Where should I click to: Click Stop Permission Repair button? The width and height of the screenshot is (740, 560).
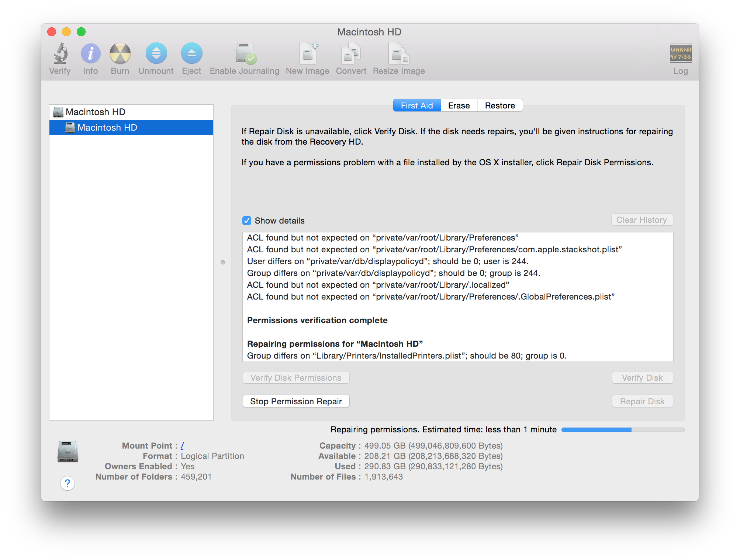tap(296, 401)
